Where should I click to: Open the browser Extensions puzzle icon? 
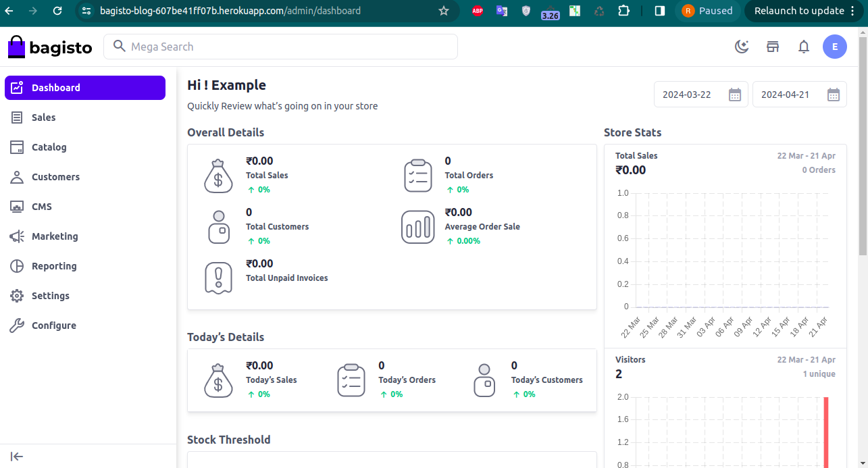(624, 11)
